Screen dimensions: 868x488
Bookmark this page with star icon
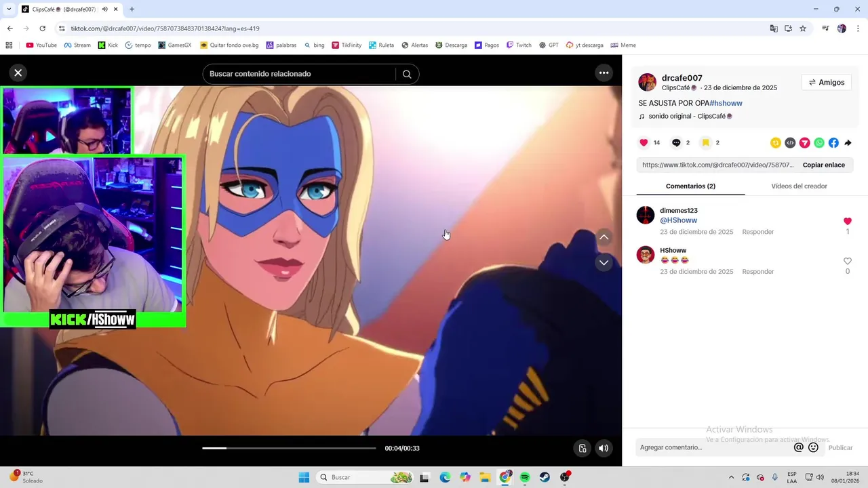(803, 28)
